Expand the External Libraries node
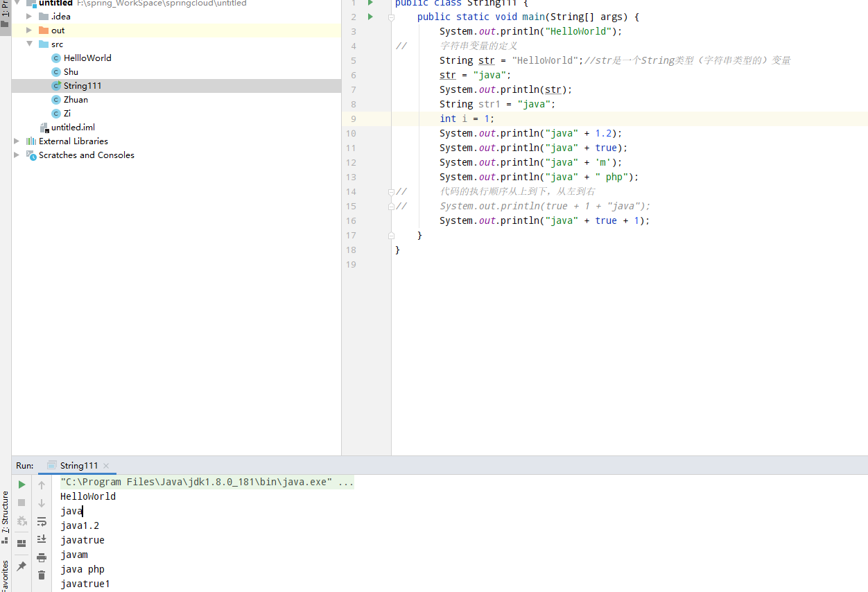Screen dimensions: 868x592 17,141
